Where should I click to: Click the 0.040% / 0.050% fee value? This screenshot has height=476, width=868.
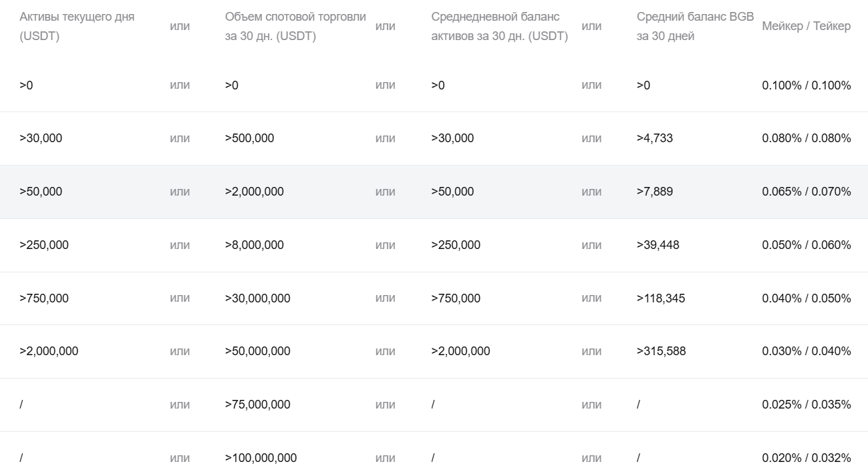pyautogui.click(x=806, y=298)
